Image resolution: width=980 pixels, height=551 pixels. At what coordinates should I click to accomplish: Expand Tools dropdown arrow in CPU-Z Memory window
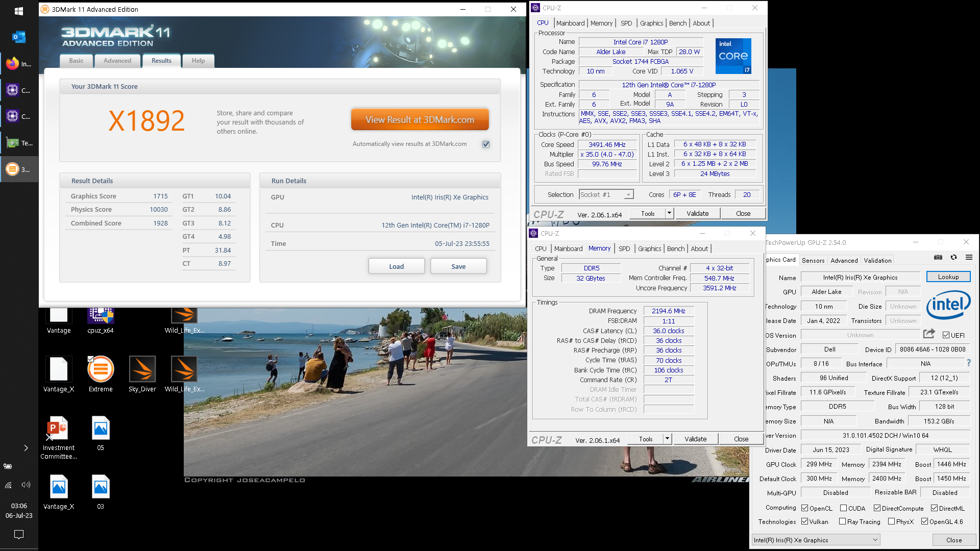tap(667, 439)
